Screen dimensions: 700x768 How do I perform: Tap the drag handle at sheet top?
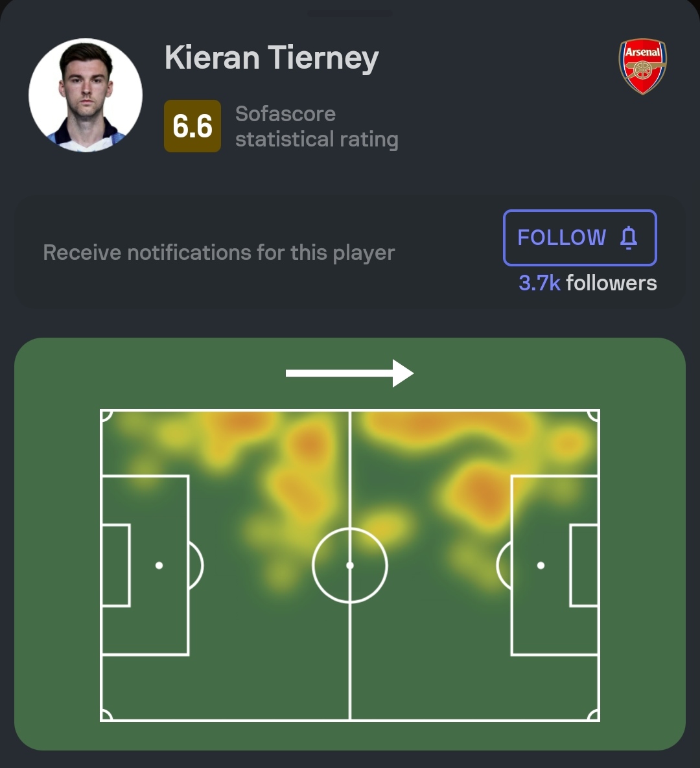350,13
